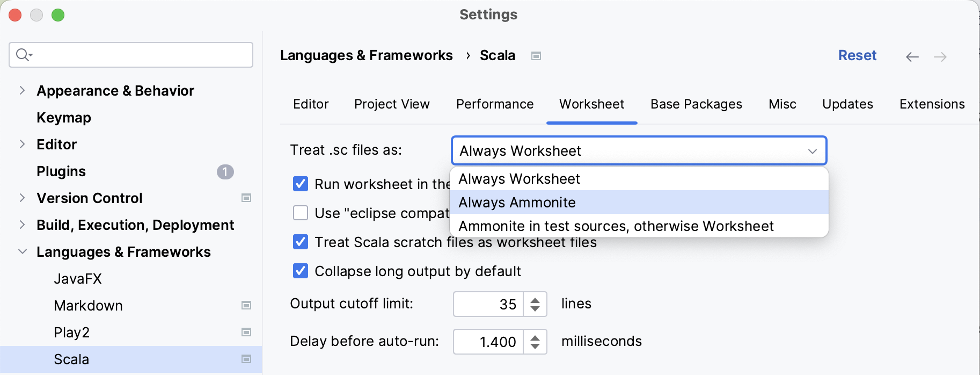Expand the Appearance & Behavior section
The height and width of the screenshot is (375, 980).
[22, 91]
